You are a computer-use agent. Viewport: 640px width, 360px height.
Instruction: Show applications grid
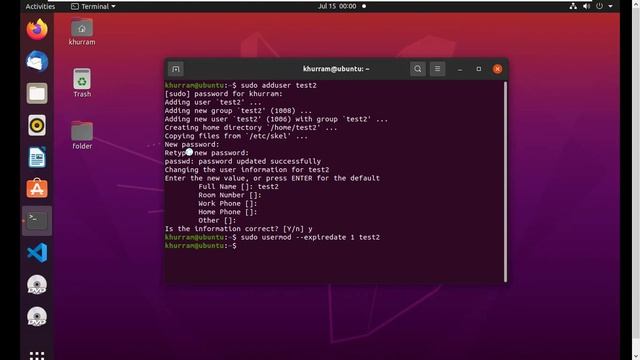click(37, 355)
